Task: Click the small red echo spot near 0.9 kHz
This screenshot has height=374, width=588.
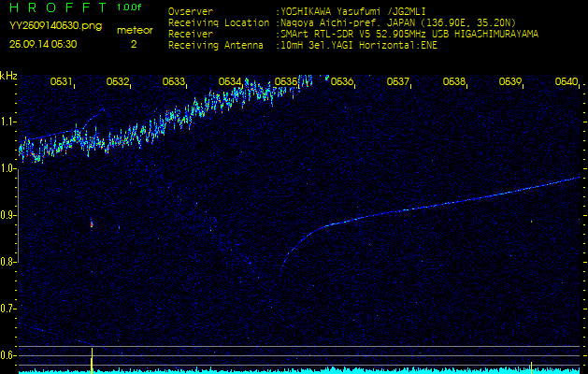Action: click(x=92, y=224)
